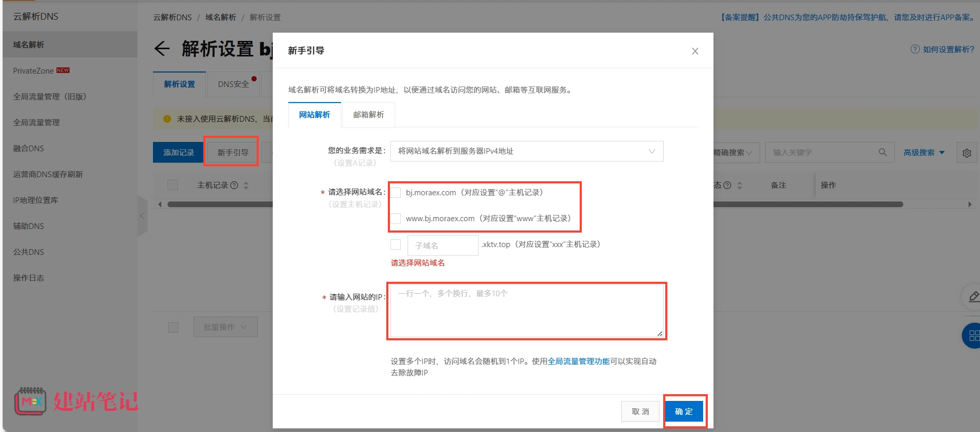Open the 备案提醒 notice link
This screenshot has height=432, width=980.
[x=847, y=17]
